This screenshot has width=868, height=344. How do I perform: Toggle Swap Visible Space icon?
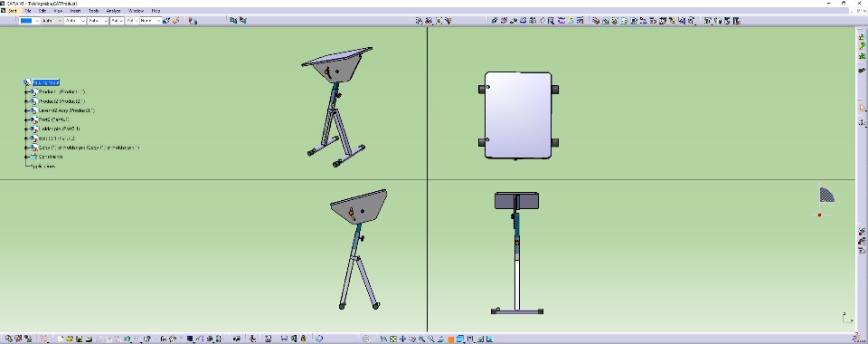(x=489, y=339)
